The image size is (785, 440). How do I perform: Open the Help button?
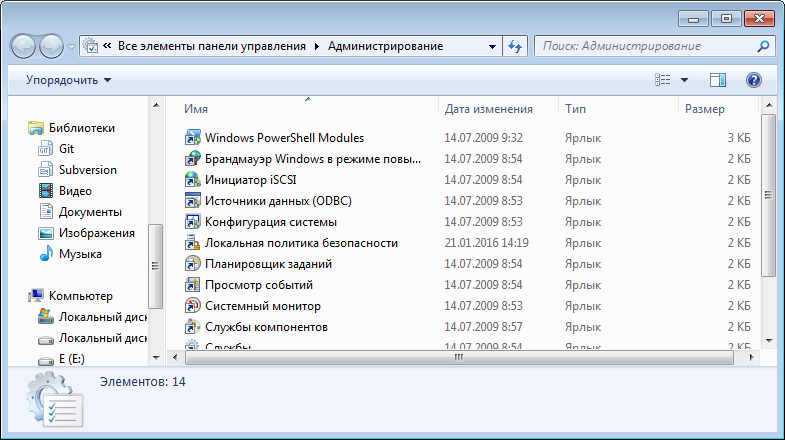click(x=753, y=80)
